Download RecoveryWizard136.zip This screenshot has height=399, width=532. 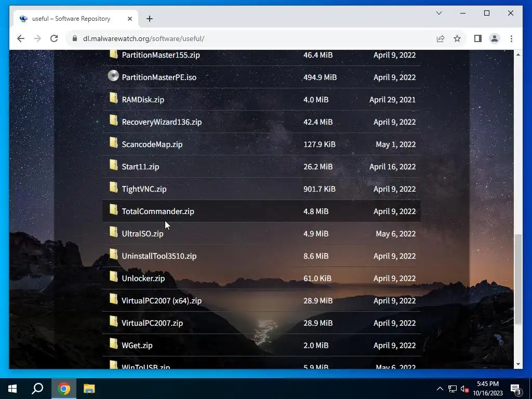click(x=162, y=122)
